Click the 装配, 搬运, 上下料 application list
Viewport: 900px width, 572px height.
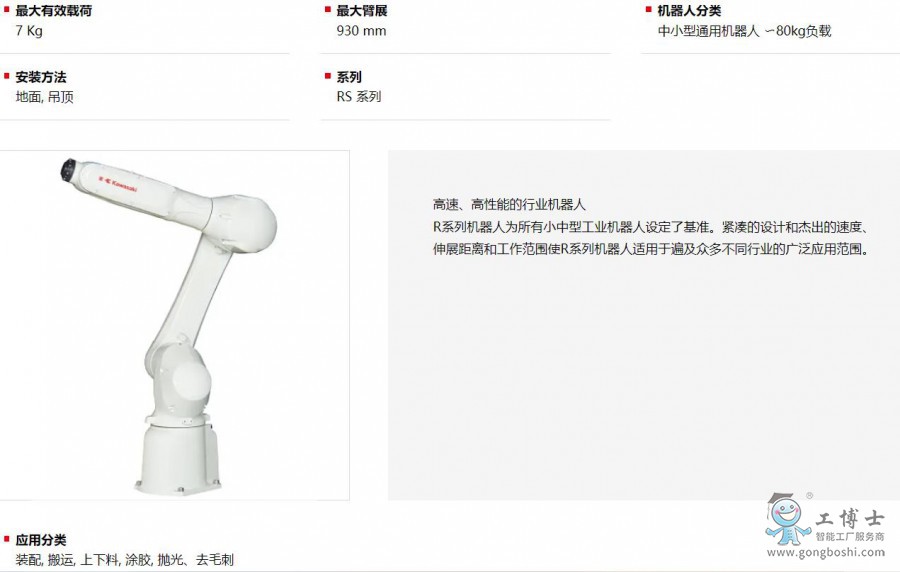[125, 559]
